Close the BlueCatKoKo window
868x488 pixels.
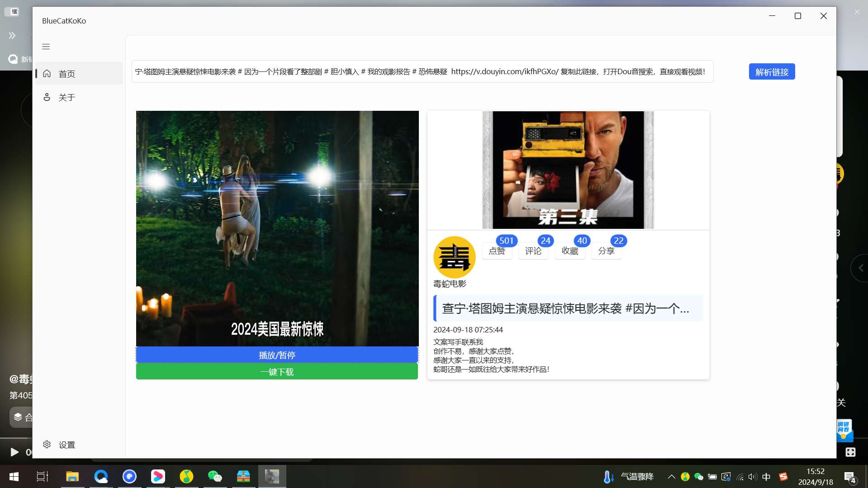coord(824,16)
